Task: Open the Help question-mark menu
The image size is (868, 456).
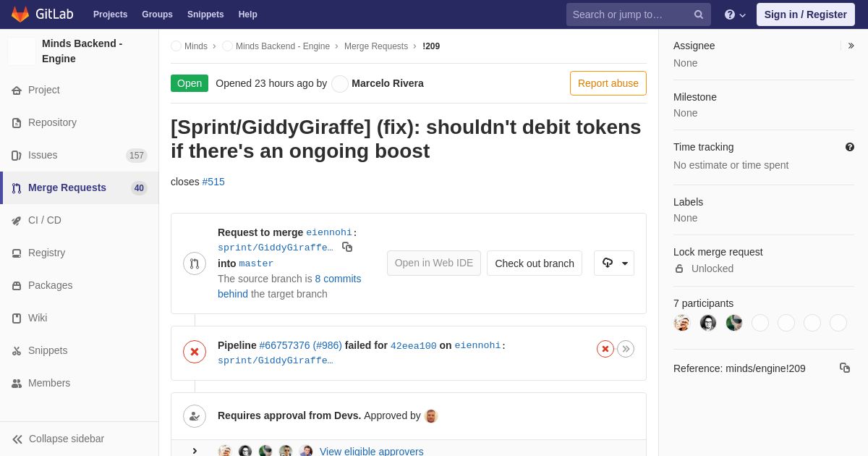Action: (x=735, y=14)
